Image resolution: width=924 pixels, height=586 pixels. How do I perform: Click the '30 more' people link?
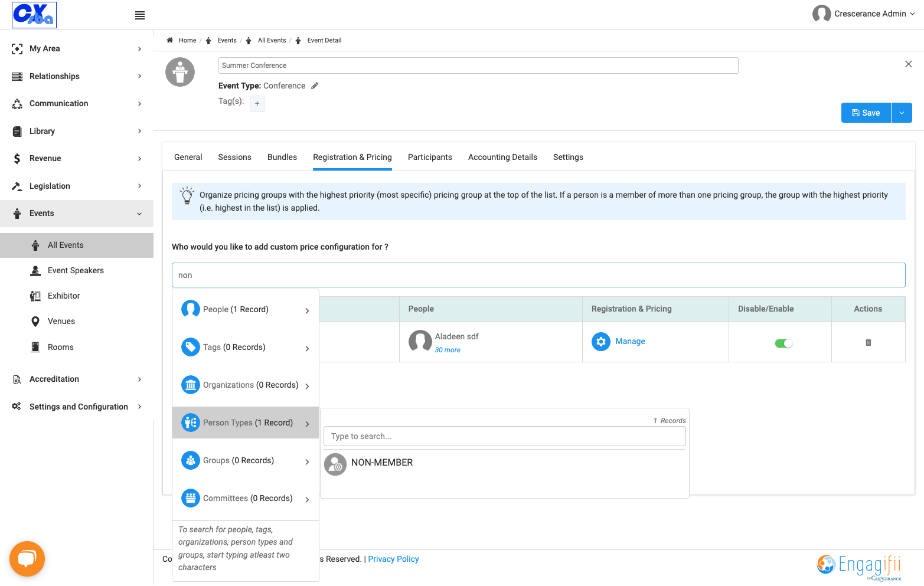(448, 350)
